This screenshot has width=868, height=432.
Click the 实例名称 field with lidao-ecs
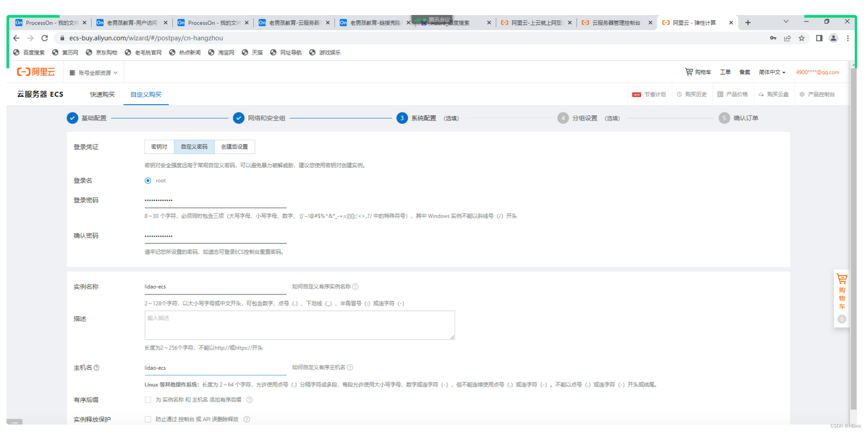215,287
